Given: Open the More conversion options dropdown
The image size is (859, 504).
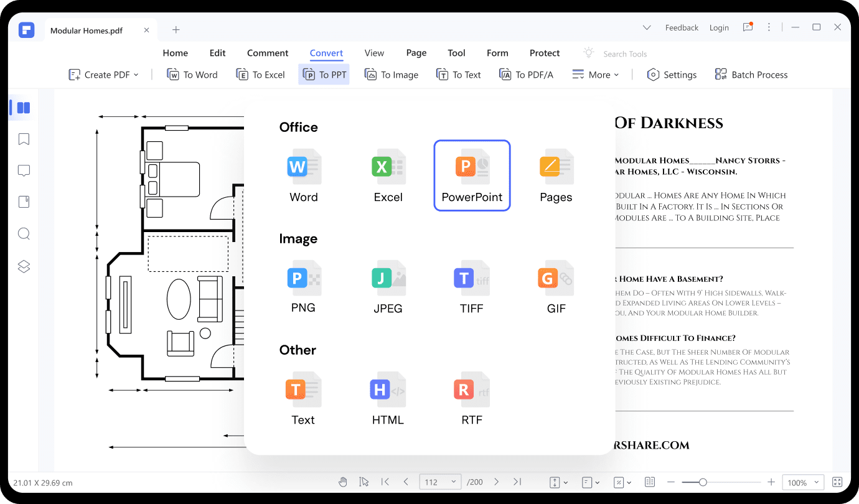Looking at the screenshot, I should (x=596, y=75).
